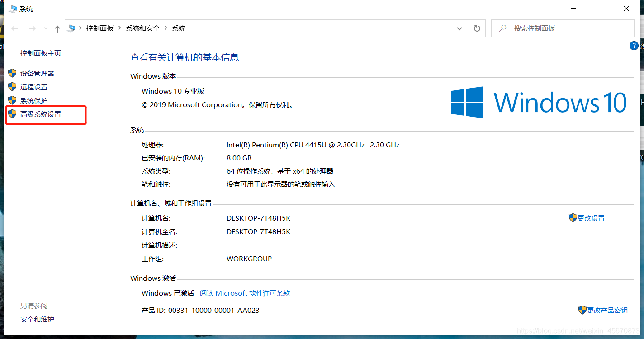
Task: Click the Forward navigation arrow
Action: pyautogui.click(x=32, y=28)
